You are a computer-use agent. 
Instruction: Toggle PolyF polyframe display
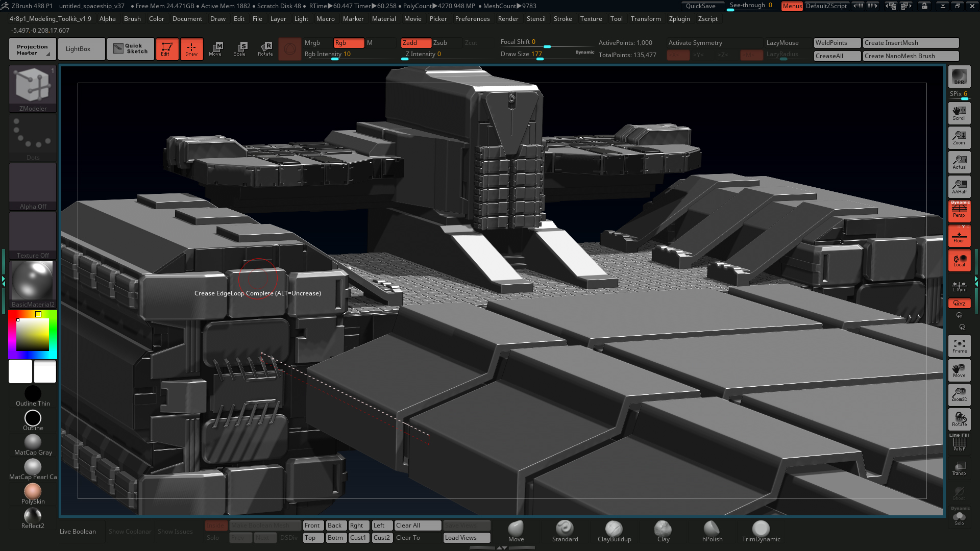(959, 443)
